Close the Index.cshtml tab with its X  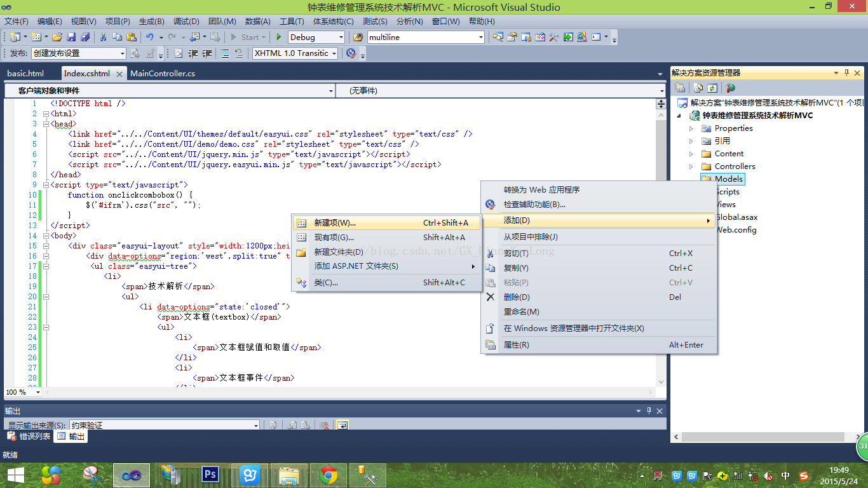pyautogui.click(x=119, y=74)
